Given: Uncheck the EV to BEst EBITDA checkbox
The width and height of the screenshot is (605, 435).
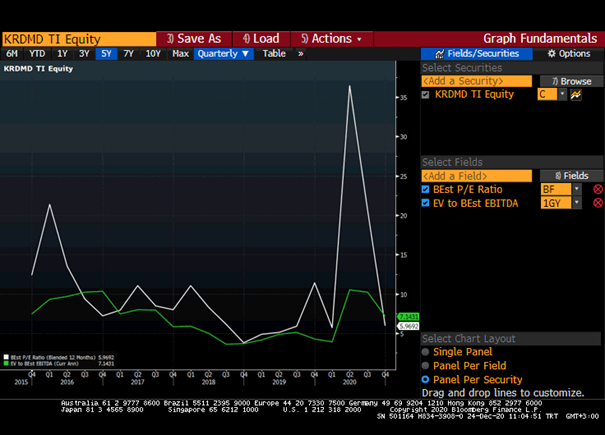Looking at the screenshot, I should 425,203.
